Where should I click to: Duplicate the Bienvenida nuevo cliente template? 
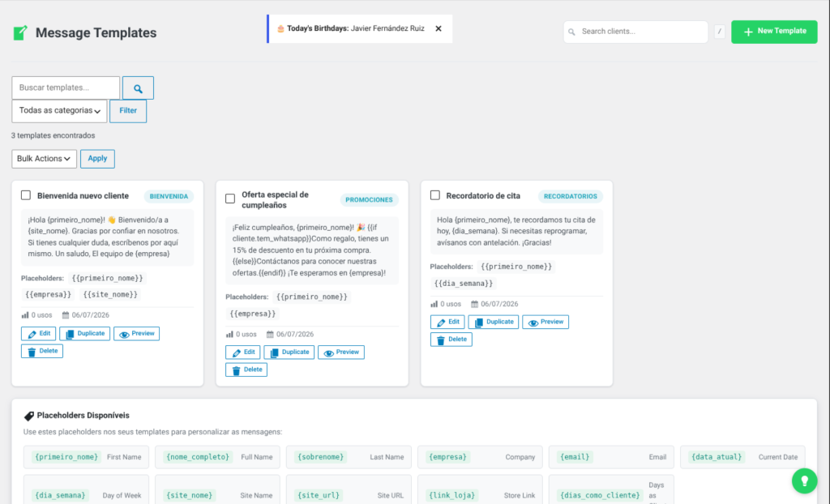84,334
